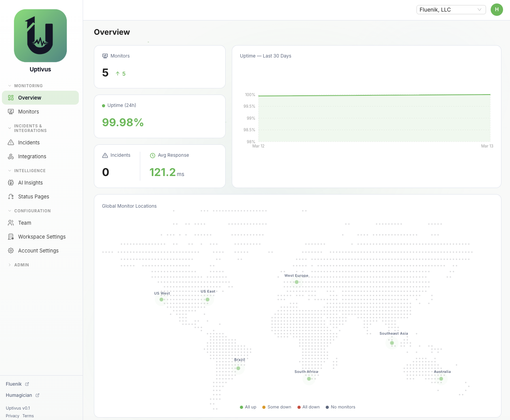
Task: Open Account Settings via the gear icon
Action: 10,251
